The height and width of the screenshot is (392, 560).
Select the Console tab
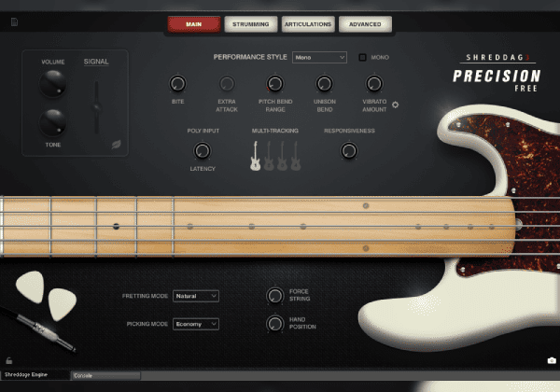[106, 375]
